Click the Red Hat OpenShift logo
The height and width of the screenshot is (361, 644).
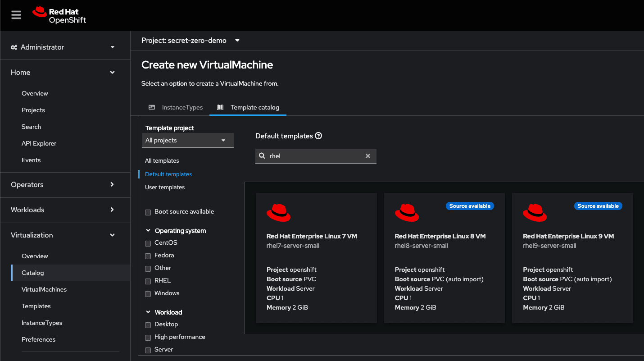(59, 15)
